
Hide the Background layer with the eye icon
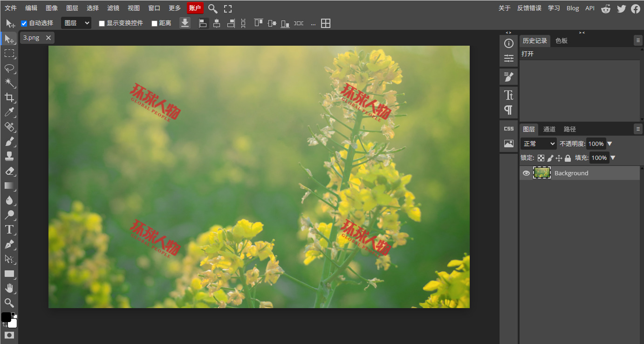coord(526,173)
